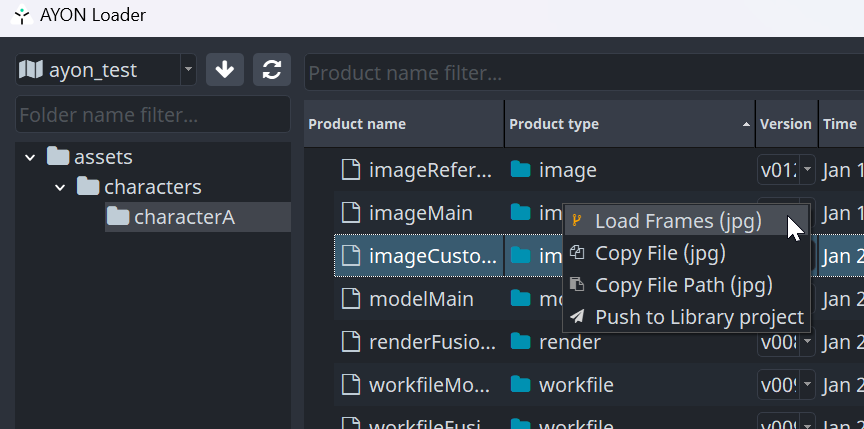This screenshot has width=864, height=429.
Task: Open version dropdown for imageReference row
Action: click(807, 170)
